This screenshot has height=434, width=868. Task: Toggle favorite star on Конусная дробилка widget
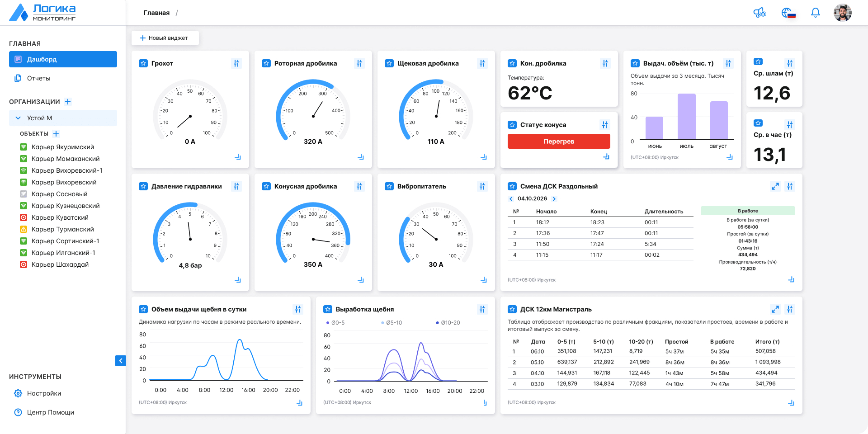point(266,186)
